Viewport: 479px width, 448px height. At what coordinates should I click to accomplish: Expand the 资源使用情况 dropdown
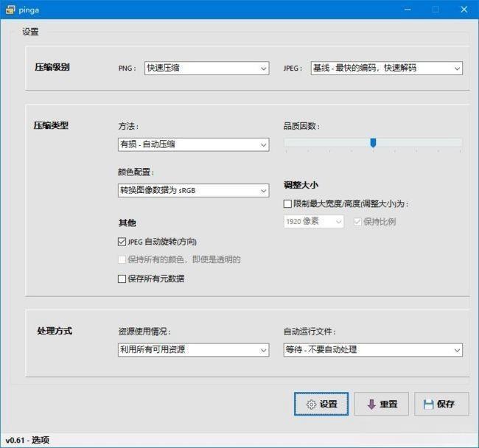click(193, 349)
